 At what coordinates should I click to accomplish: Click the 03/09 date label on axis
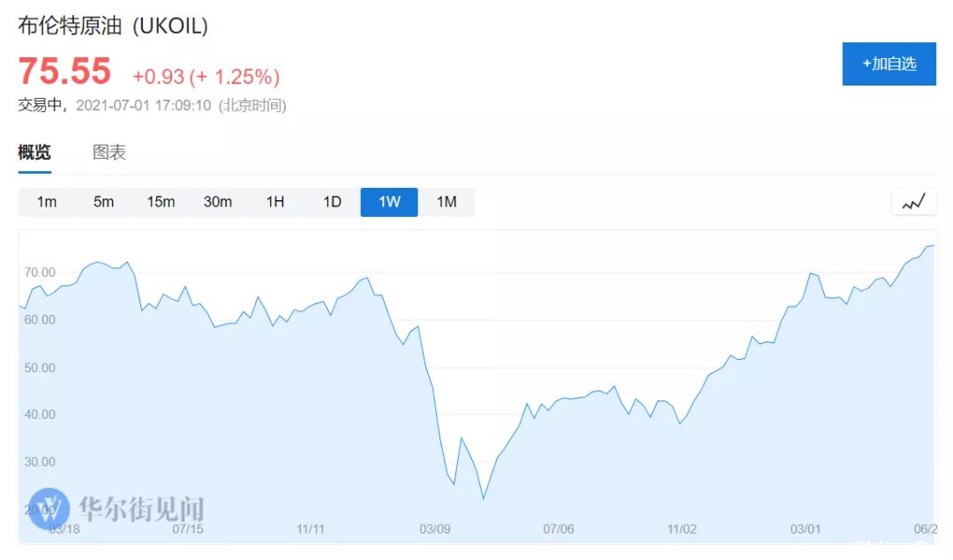click(x=434, y=529)
